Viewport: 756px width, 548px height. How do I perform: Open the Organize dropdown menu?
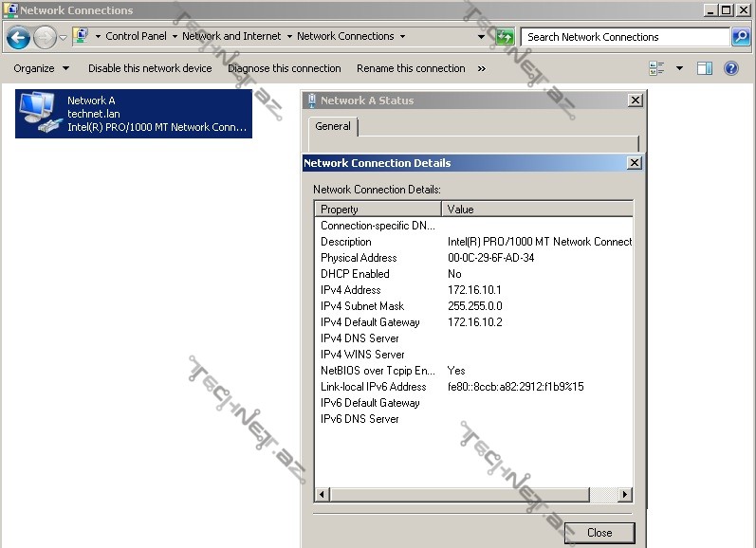[x=41, y=68]
